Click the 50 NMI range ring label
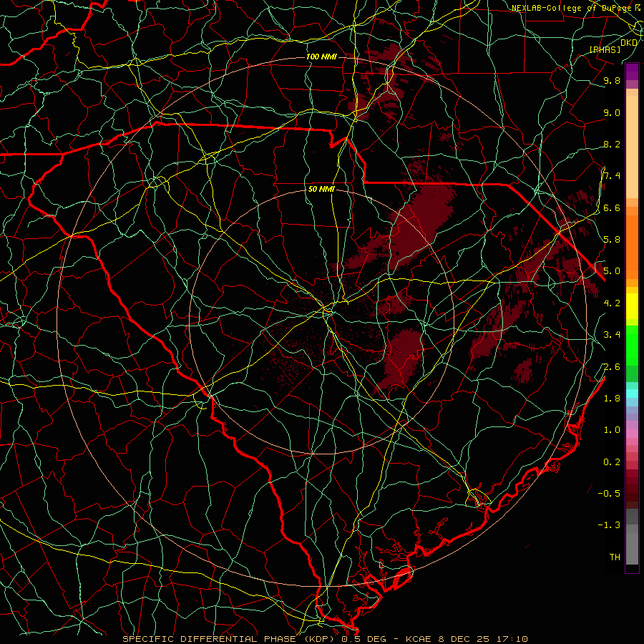This screenshot has height=644, width=644. pos(321,189)
